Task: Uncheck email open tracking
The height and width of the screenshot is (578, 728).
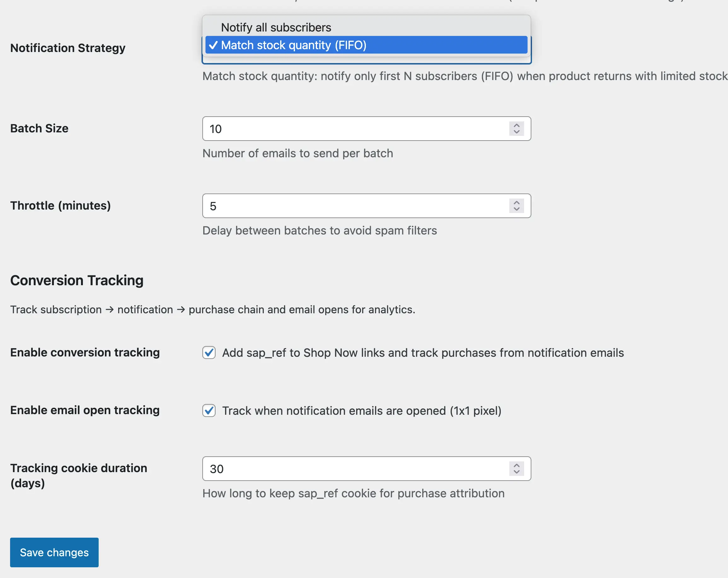Action: (209, 411)
